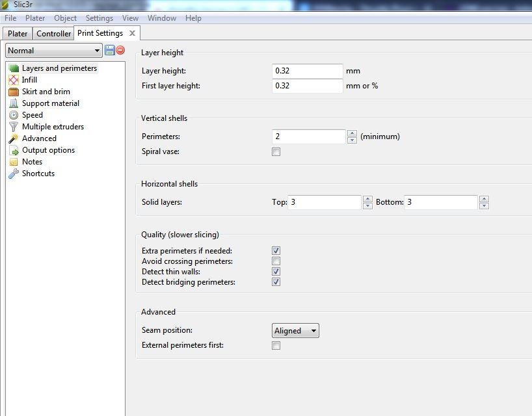532x416 pixels.
Task: Uncheck Detect thin walls
Action: pyautogui.click(x=276, y=272)
